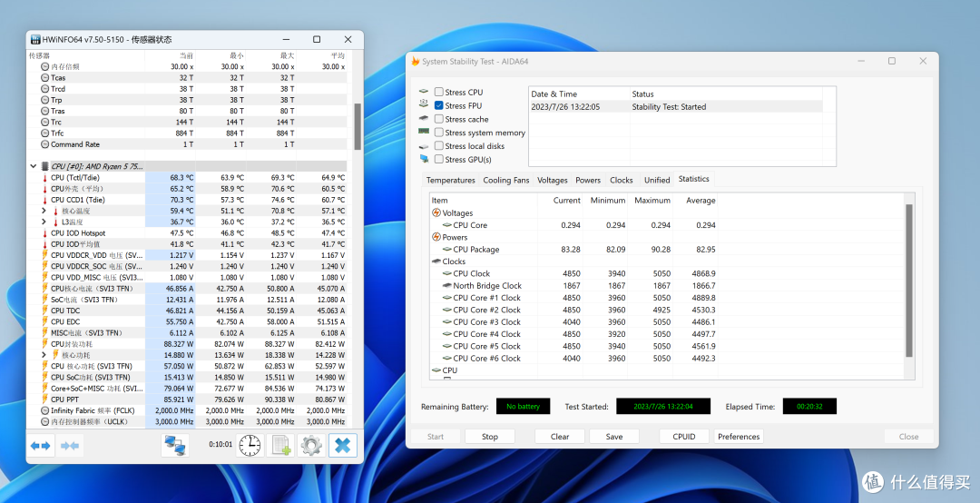Select the CPU Package row in Statistics

[x=573, y=249]
